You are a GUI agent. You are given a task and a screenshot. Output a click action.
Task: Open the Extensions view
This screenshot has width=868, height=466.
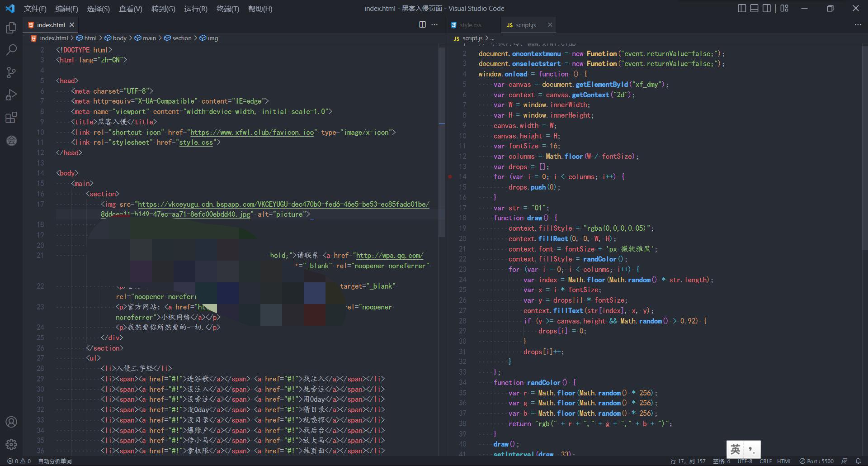point(11,118)
